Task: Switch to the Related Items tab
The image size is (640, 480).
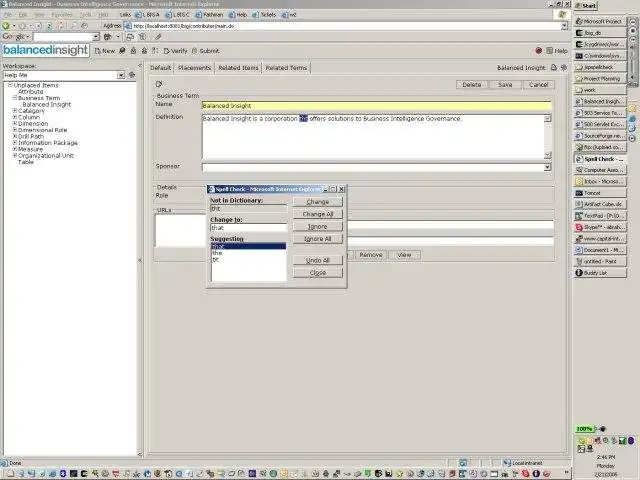Action: click(x=238, y=68)
